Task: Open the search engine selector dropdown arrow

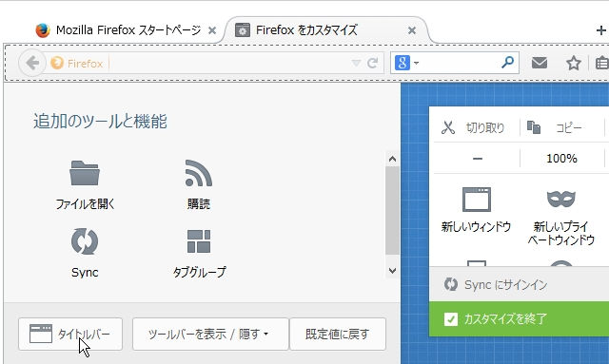Action: [417, 63]
